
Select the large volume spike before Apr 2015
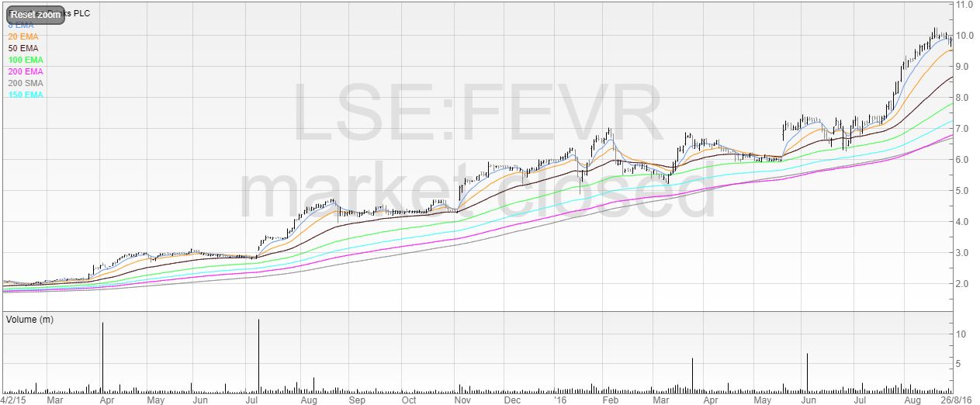[102, 357]
